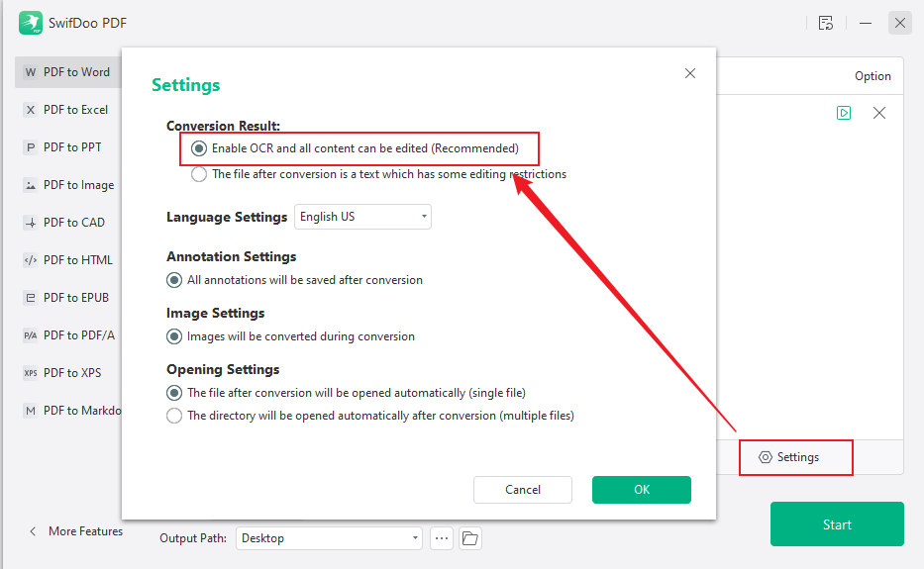Open Settings with gear button
924x569 pixels.
pos(789,457)
